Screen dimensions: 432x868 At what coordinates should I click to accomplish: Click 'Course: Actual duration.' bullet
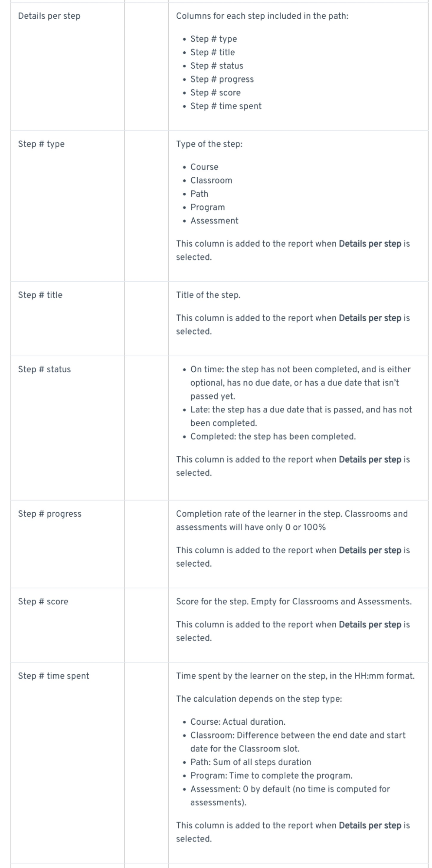click(238, 722)
